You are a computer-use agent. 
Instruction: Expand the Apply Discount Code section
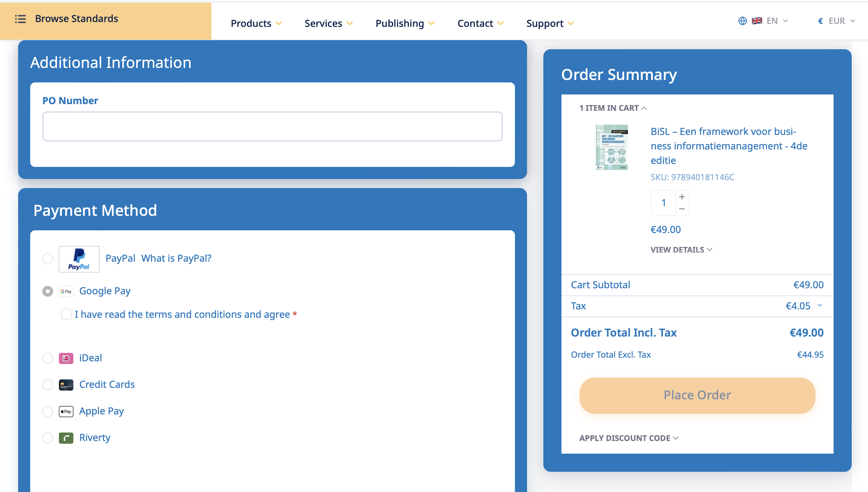point(629,438)
